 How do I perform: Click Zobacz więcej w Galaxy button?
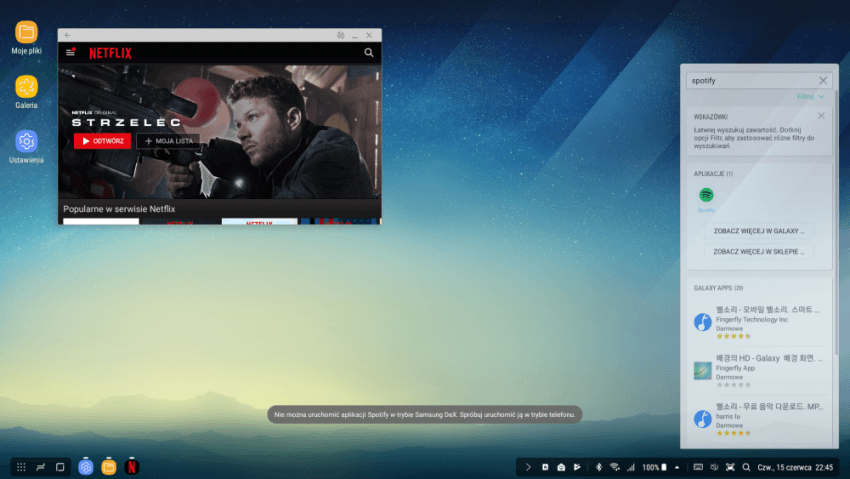[757, 230]
